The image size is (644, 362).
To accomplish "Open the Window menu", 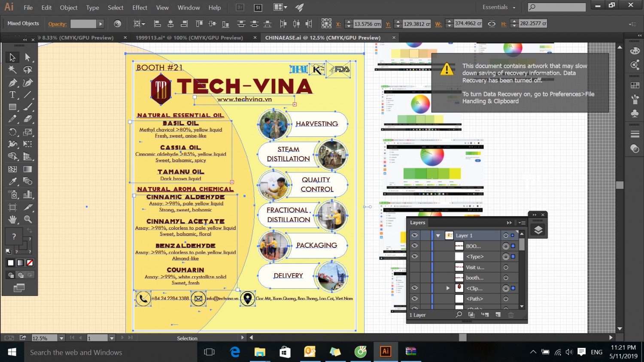I will tap(188, 8).
